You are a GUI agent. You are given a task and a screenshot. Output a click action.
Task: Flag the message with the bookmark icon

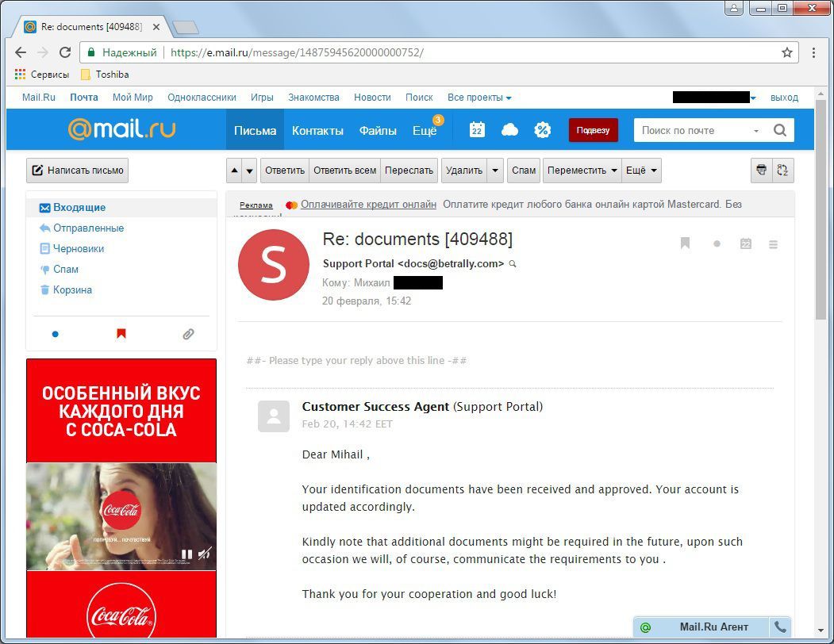pyautogui.click(x=686, y=243)
